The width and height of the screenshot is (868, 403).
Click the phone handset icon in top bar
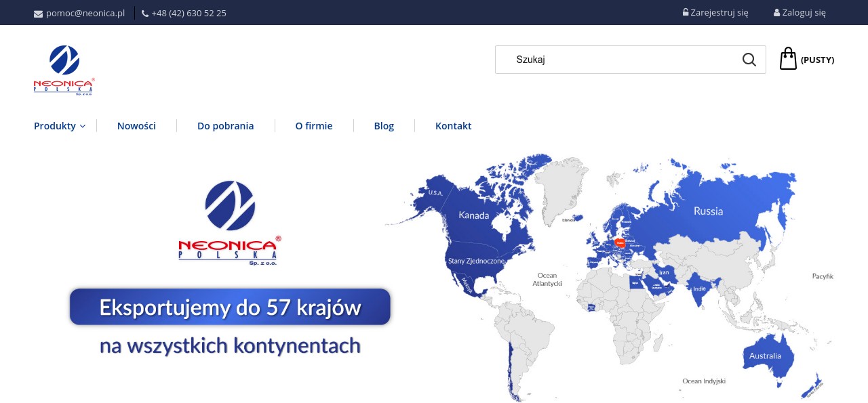145,14
